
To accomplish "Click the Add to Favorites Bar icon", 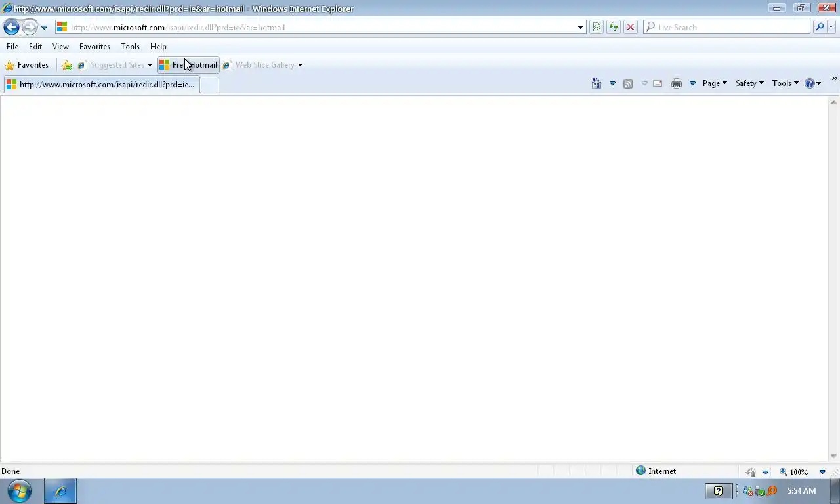I will pyautogui.click(x=67, y=65).
